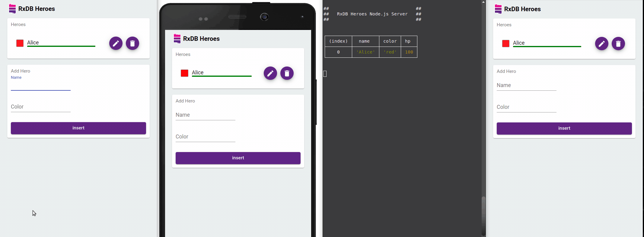The width and height of the screenshot is (644, 237).
Task: Click index 0 cell in terminal table
Action: 338,52
